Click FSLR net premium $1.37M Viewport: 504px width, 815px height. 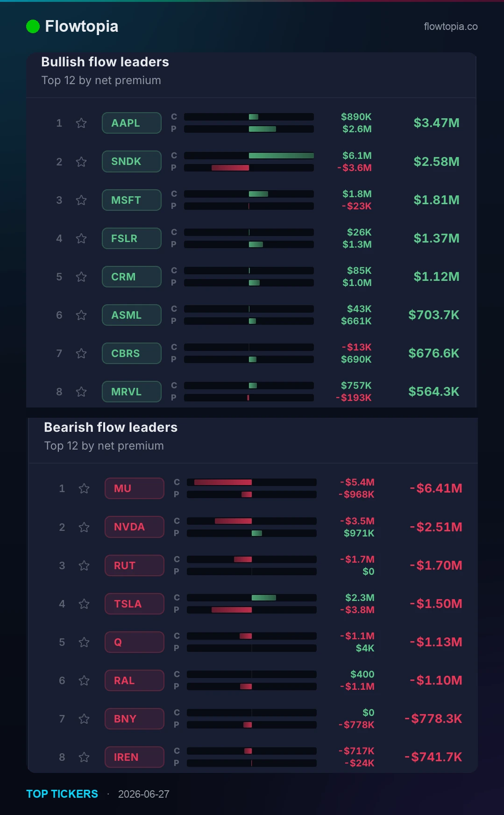tap(436, 238)
